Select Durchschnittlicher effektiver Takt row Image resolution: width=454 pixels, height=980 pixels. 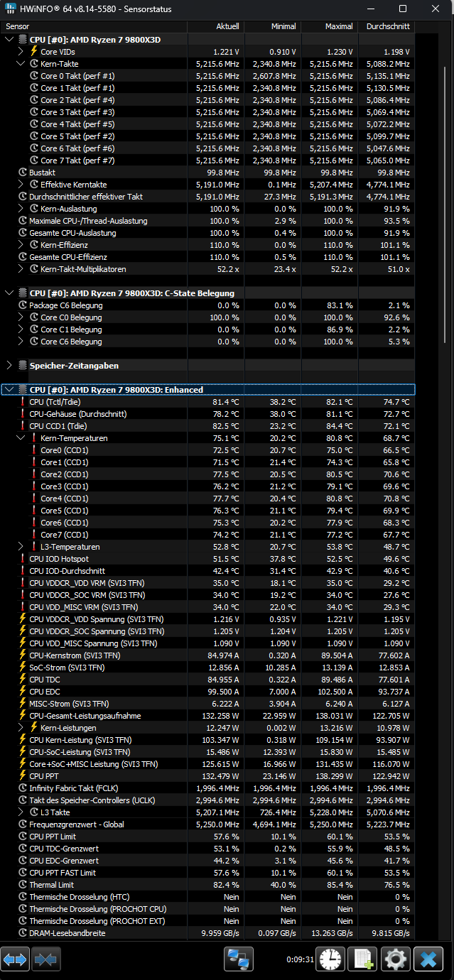[x=207, y=197]
